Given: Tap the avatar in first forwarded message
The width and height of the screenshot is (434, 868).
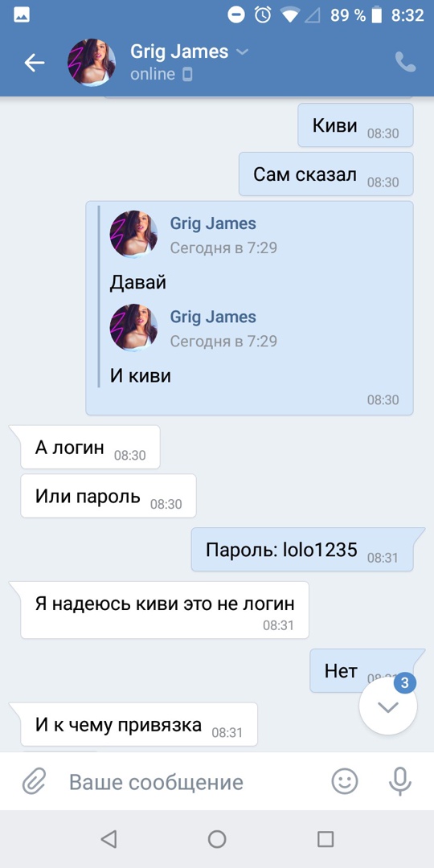Looking at the screenshot, I should [x=133, y=234].
